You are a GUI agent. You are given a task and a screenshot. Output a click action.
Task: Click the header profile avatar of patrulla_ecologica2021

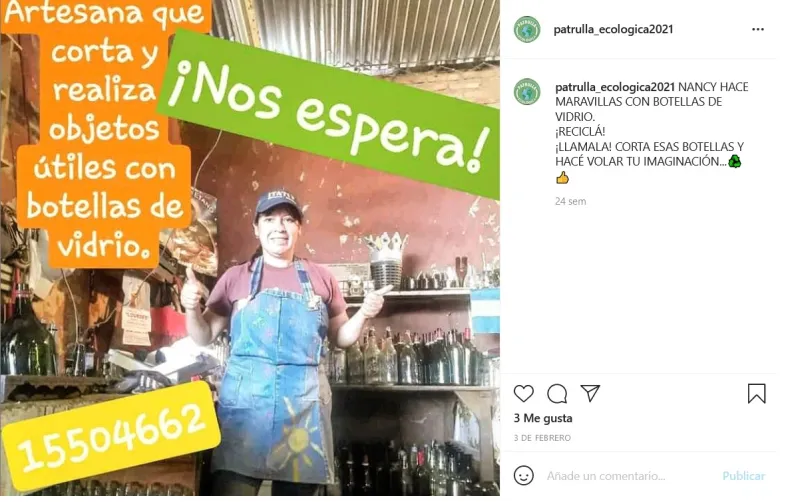pyautogui.click(x=527, y=29)
